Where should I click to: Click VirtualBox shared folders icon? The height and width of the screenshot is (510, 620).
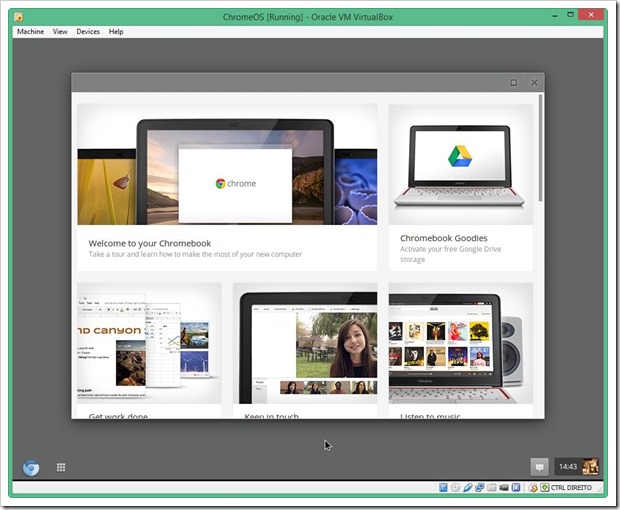tap(491, 487)
